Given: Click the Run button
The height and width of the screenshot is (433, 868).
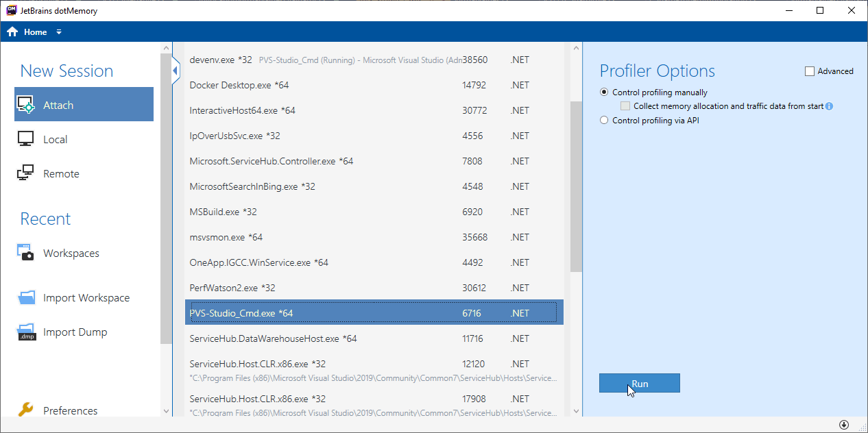Looking at the screenshot, I should 640,384.
